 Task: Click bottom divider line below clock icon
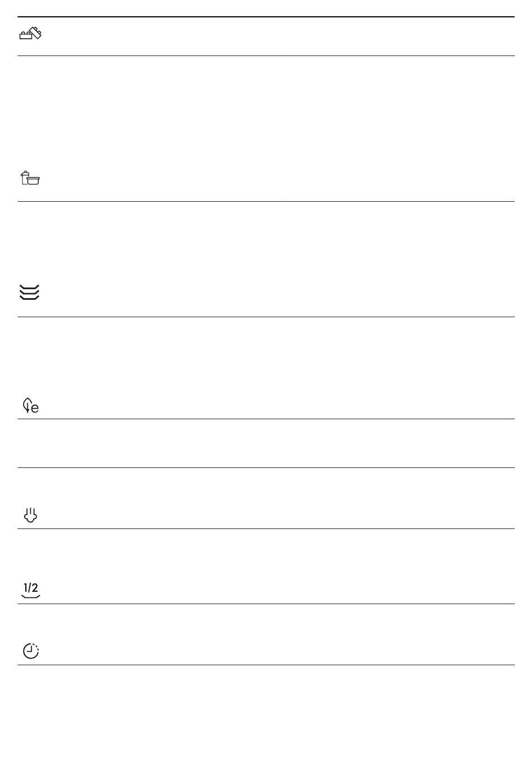point(266,665)
